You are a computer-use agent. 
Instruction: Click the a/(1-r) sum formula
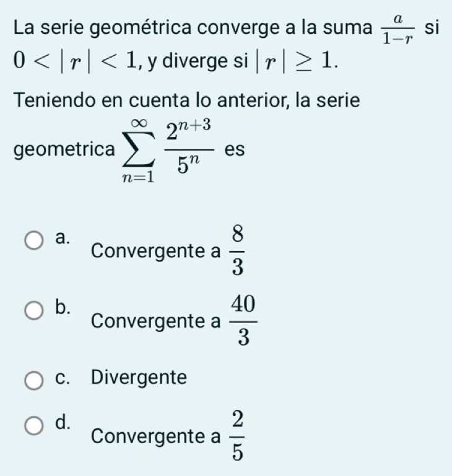(396, 29)
